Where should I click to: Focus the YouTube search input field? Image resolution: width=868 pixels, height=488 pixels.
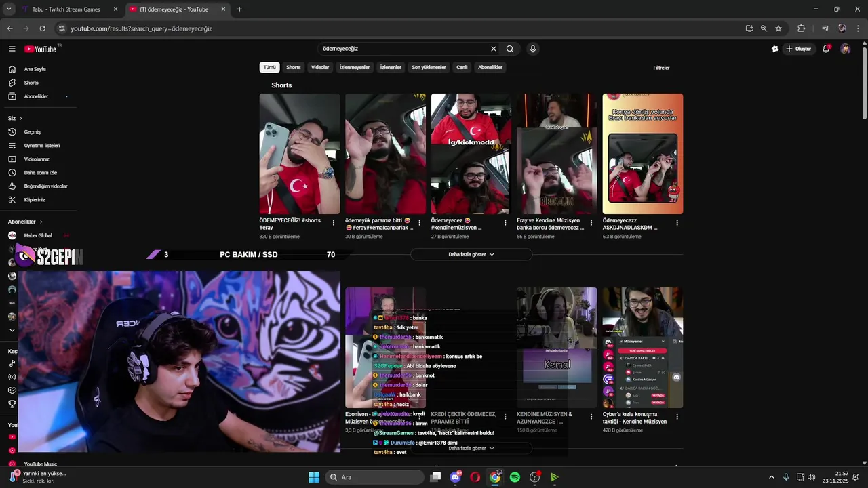(403, 49)
